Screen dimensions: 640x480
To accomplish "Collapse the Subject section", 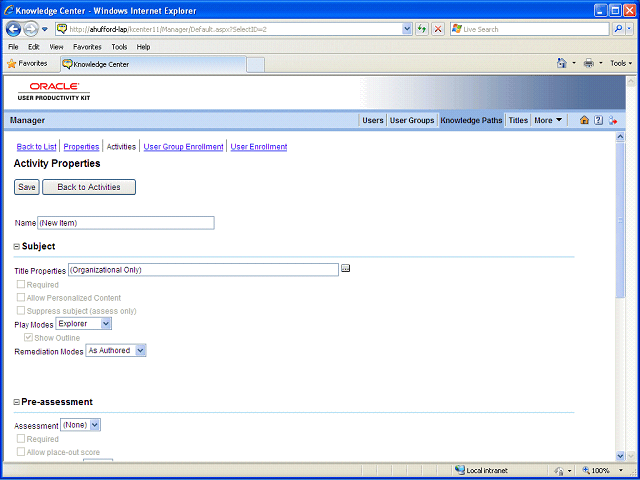I will coord(17,247).
